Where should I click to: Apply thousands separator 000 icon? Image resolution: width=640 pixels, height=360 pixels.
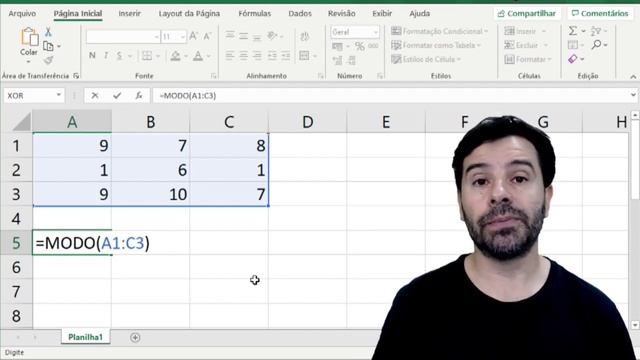coord(373,46)
